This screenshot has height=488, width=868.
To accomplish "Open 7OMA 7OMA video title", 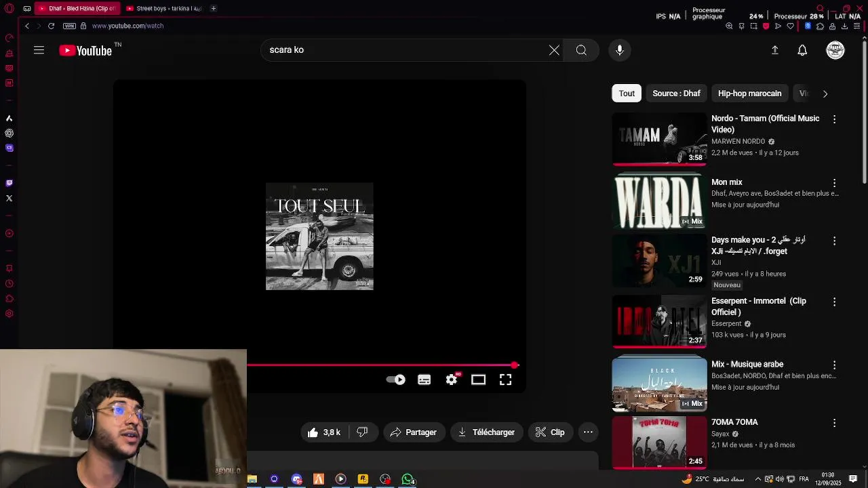I will (x=734, y=422).
